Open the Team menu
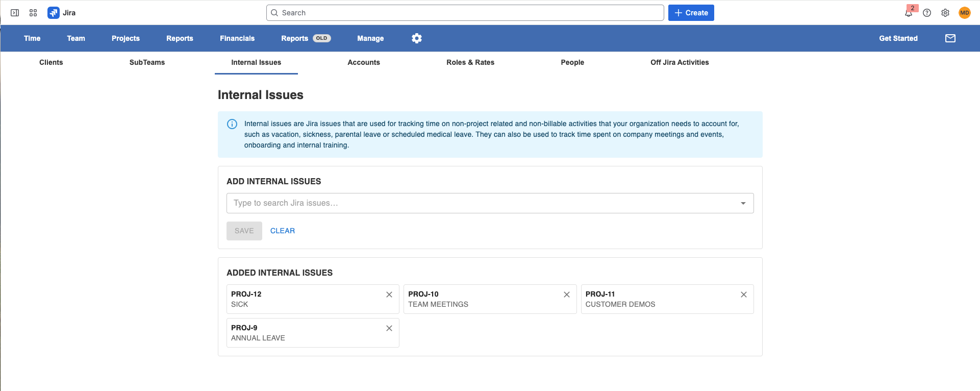980x391 pixels. 76,38
